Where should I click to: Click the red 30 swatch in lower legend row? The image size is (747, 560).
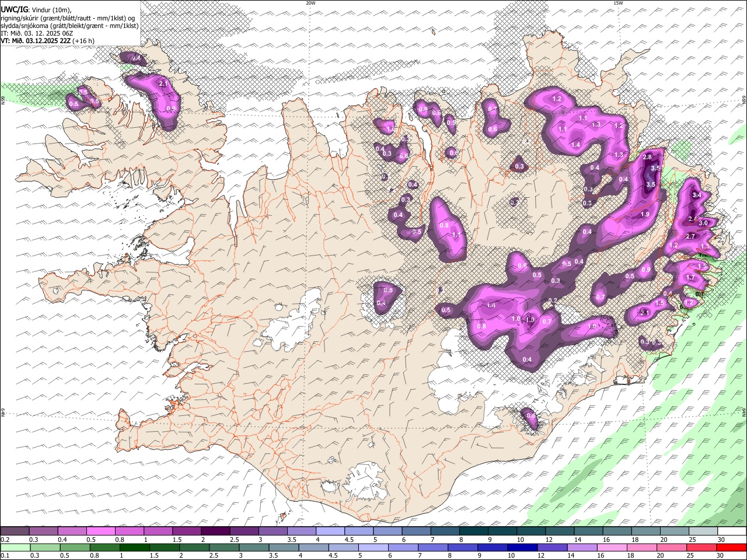[x=732, y=548]
